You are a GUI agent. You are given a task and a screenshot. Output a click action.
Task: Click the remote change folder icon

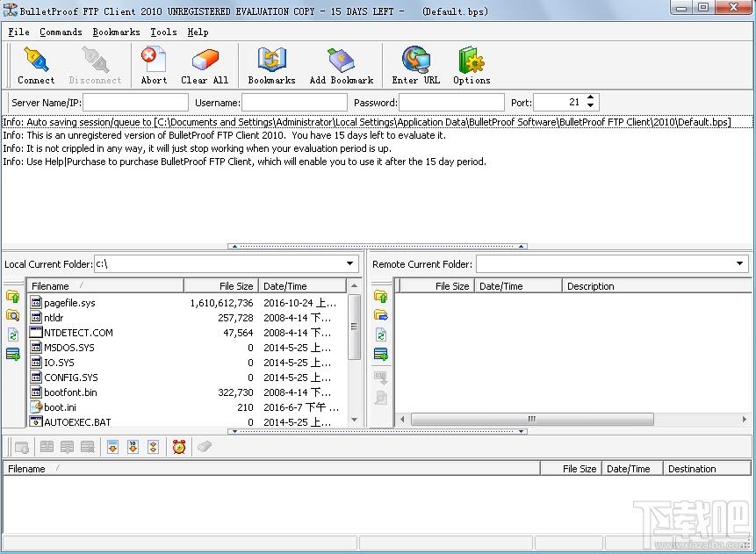tap(381, 315)
